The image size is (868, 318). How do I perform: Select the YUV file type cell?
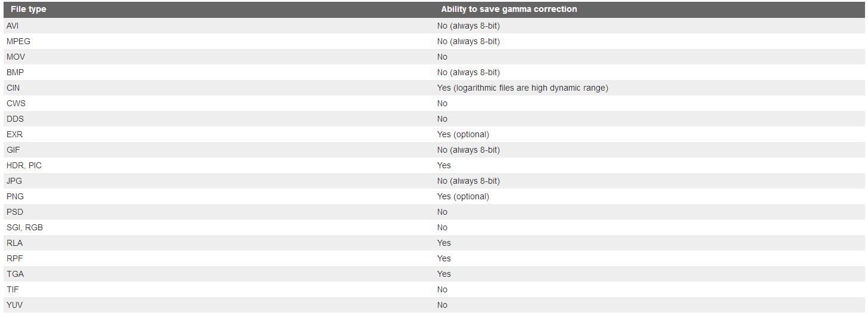coord(15,305)
